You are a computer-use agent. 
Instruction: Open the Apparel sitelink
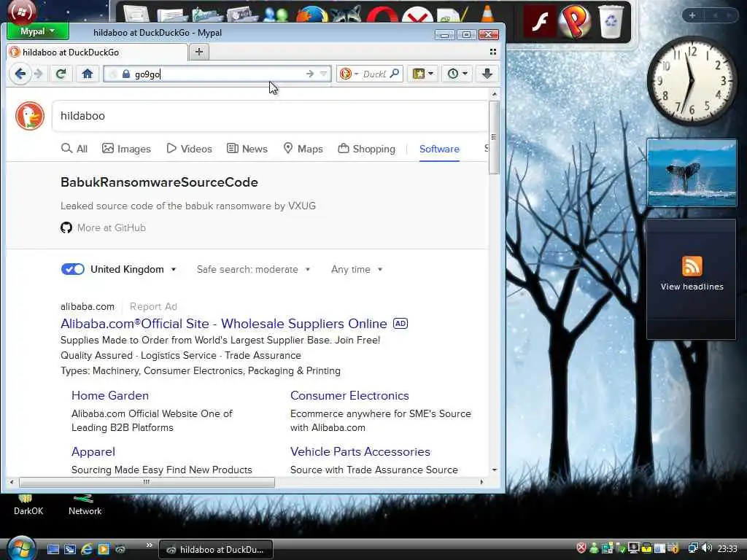tap(93, 451)
